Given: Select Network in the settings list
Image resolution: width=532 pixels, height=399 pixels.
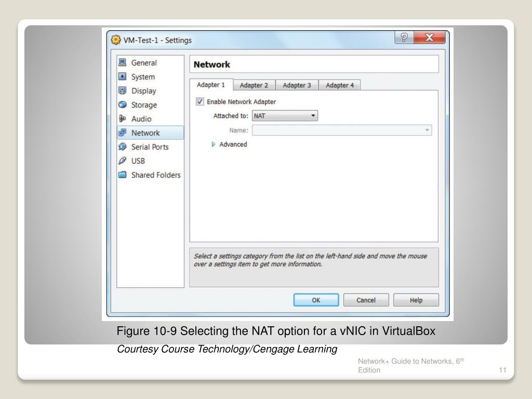Looking at the screenshot, I should 150,132.
